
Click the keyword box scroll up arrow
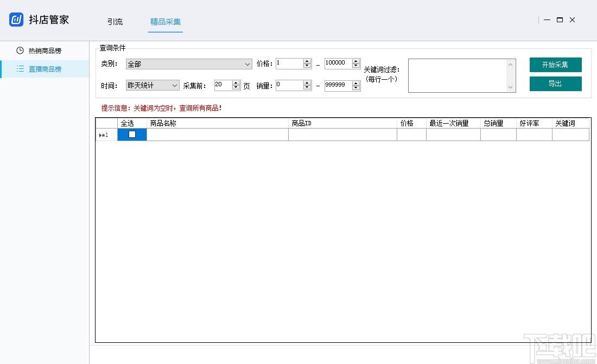click(511, 65)
